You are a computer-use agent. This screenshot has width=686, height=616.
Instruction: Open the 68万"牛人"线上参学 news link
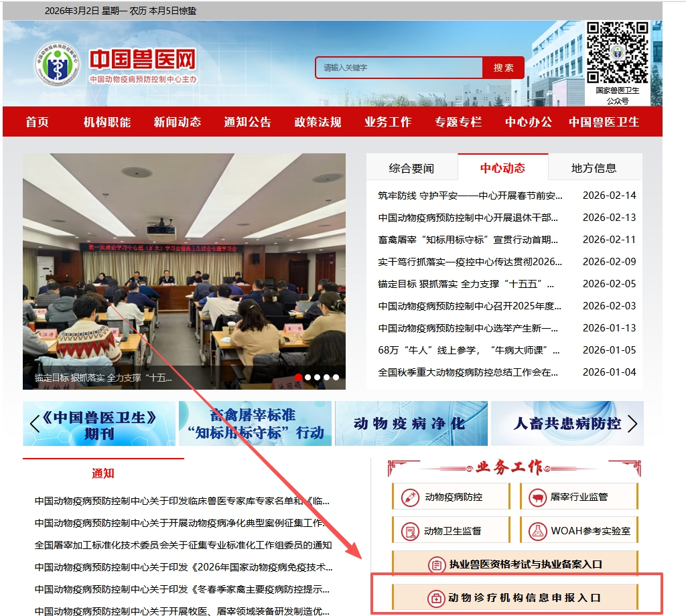468,350
